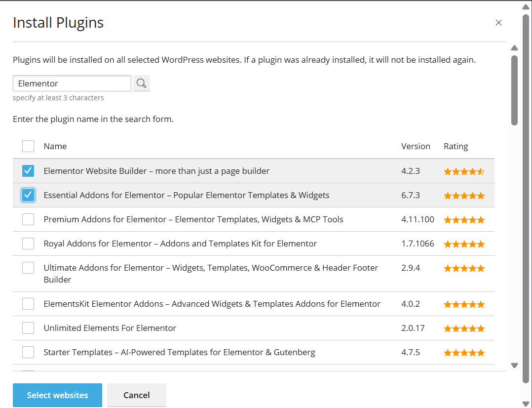Image resolution: width=532 pixels, height=408 pixels.
Task: Click version 6.7.3 cell
Action: point(411,195)
